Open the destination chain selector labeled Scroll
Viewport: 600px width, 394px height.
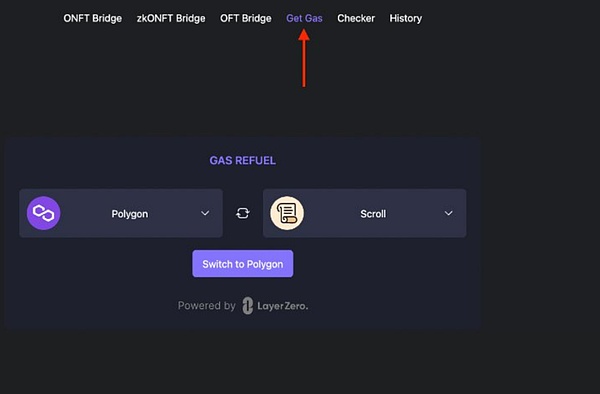364,213
